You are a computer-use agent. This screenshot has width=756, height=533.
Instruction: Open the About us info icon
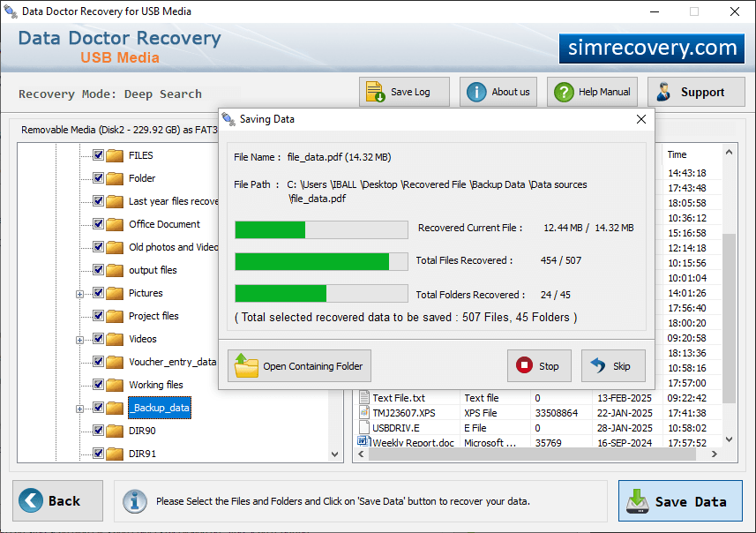[x=476, y=92]
